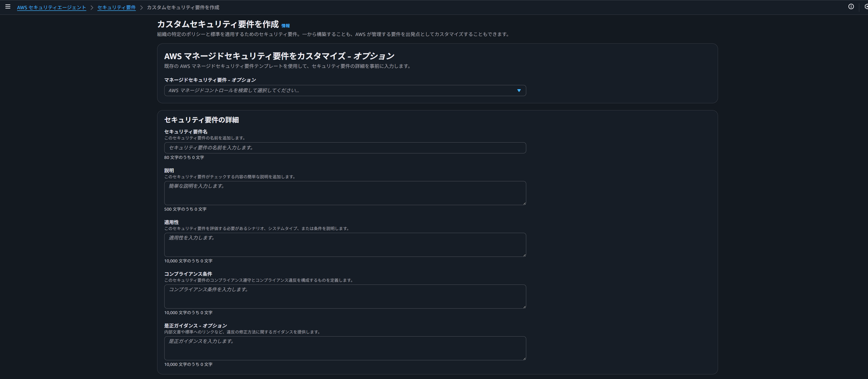The width and height of the screenshot is (868, 379).
Task: Click the info circle icon in top bar
Action: coord(851,7)
